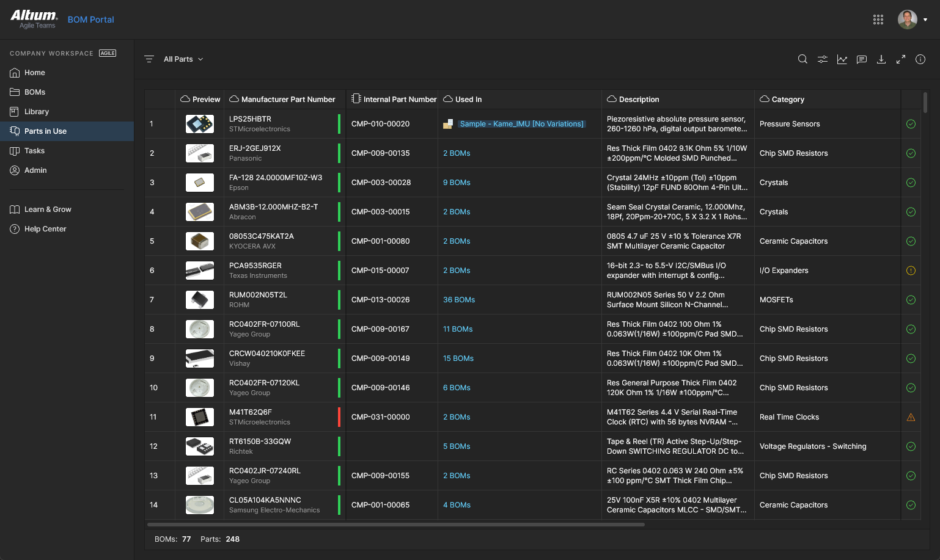Click the horizontal scrollbar below the table
Screen dimensions: 940x560
(396, 525)
